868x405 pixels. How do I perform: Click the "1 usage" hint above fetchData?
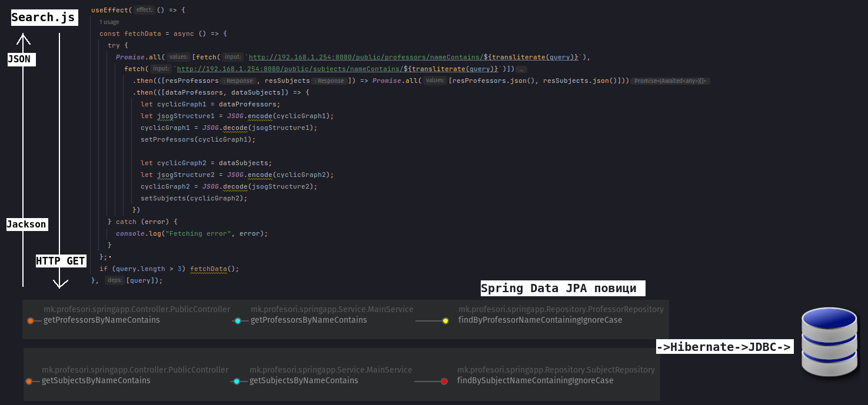coord(109,22)
